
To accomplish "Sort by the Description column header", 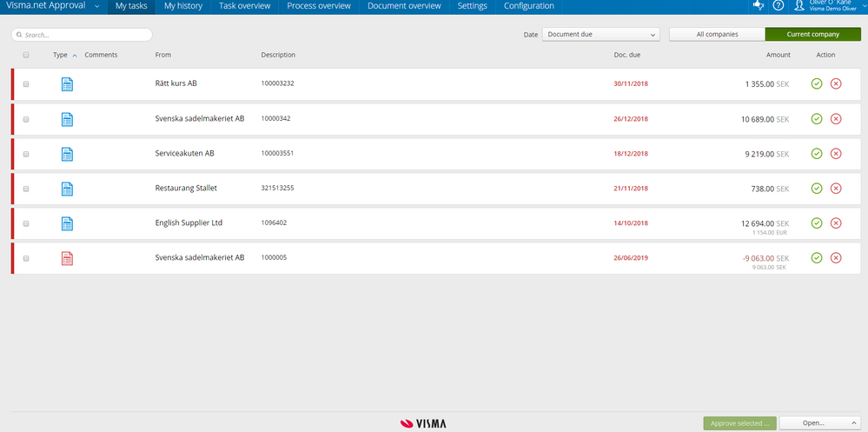I will (x=278, y=55).
